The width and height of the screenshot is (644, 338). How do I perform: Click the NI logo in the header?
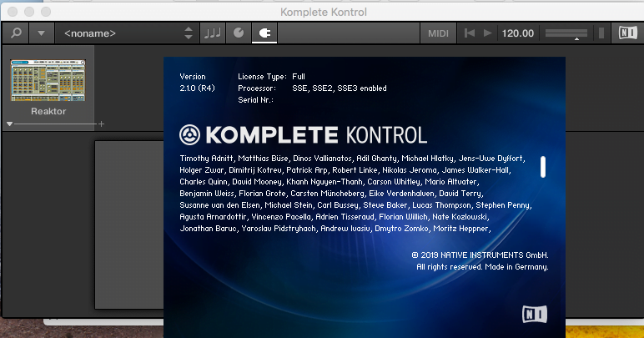click(627, 33)
